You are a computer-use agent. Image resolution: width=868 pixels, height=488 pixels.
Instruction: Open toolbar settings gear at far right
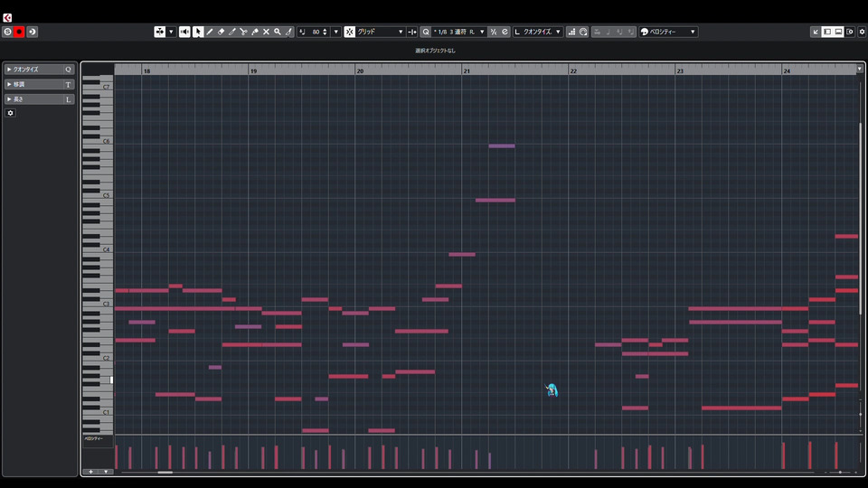(x=862, y=33)
